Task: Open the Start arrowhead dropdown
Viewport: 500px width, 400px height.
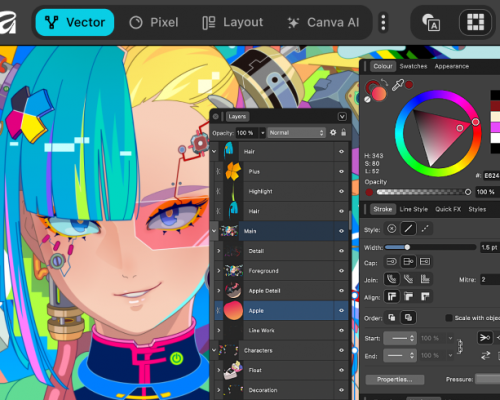Action: pyautogui.click(x=399, y=338)
